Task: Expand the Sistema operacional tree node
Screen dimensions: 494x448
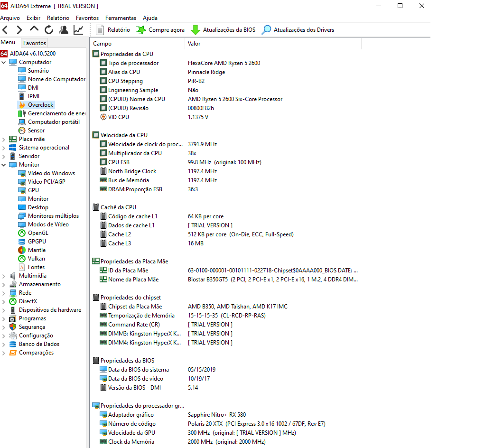Action: coord(4,148)
